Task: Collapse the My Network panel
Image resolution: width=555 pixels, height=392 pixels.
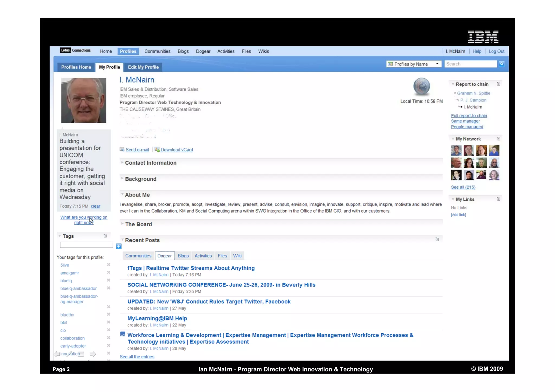Action: point(453,139)
